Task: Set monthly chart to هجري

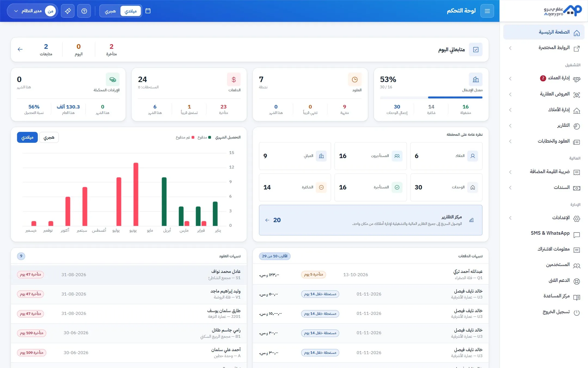Action: click(x=49, y=137)
